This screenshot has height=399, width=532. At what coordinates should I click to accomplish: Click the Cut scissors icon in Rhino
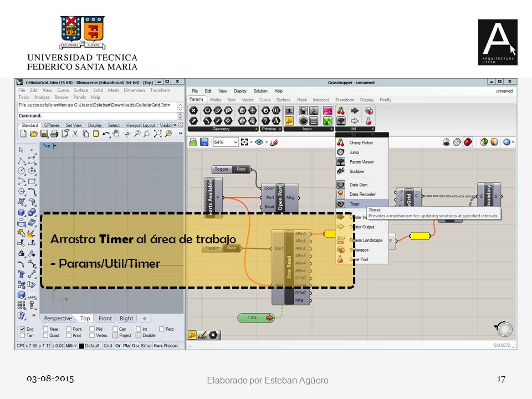(x=75, y=134)
